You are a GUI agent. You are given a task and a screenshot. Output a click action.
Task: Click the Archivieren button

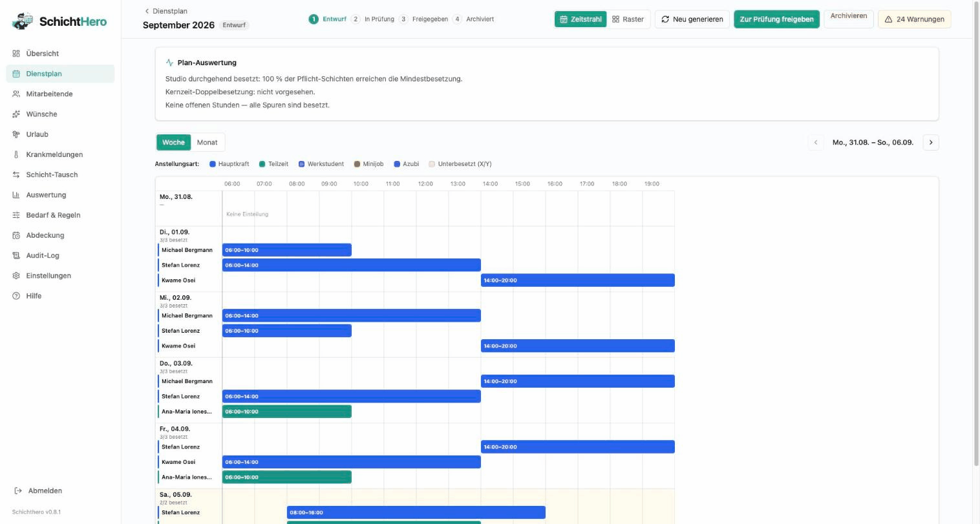point(849,18)
